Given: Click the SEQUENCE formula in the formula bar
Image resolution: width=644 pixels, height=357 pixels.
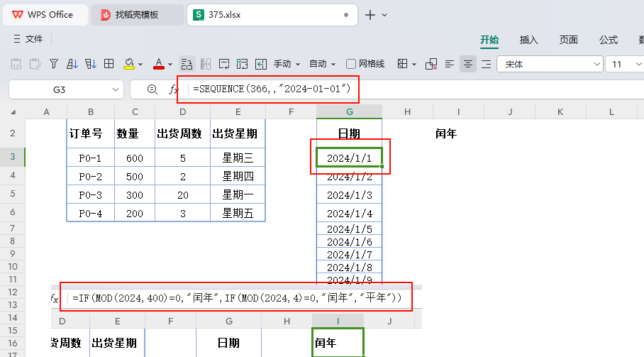Looking at the screenshot, I should tap(272, 89).
